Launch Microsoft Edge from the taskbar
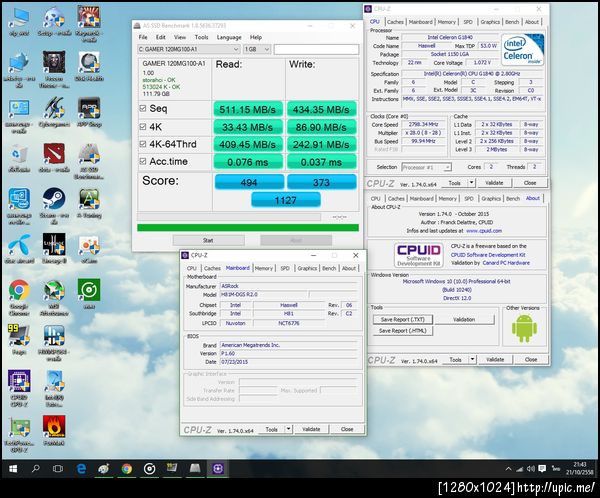This screenshot has height=498, width=600. (81, 469)
